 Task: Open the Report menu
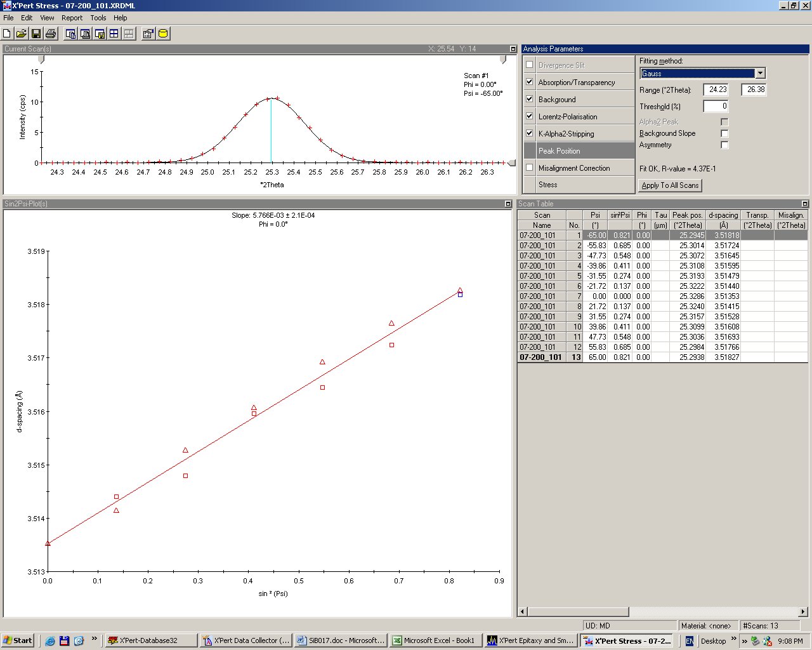click(x=72, y=18)
